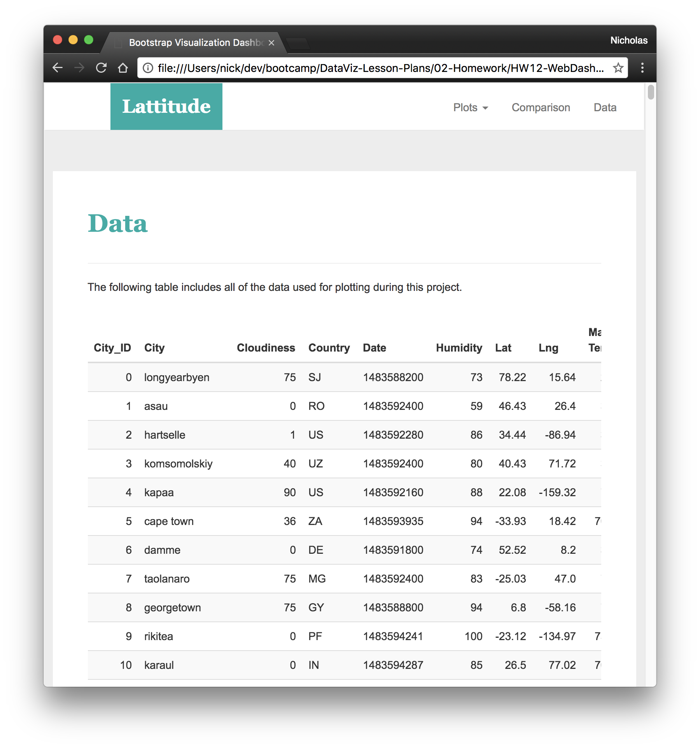Select the Lattitude brand logo
The width and height of the screenshot is (700, 749).
pyautogui.click(x=166, y=106)
